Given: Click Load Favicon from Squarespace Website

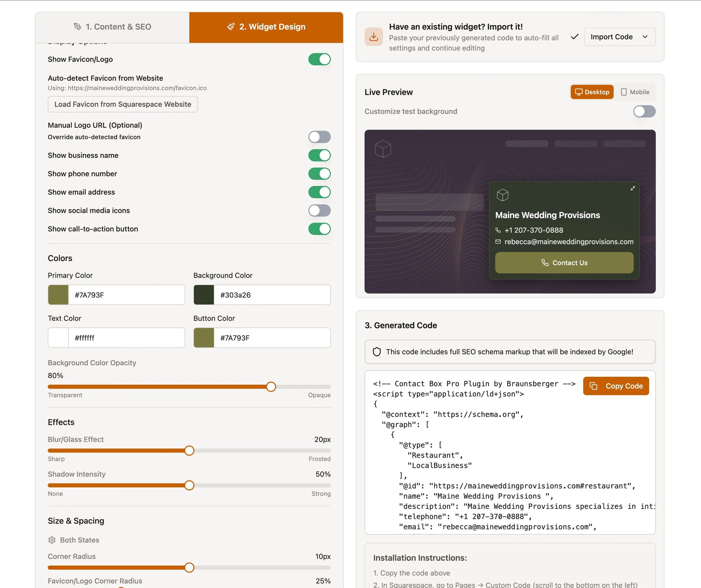Looking at the screenshot, I should pyautogui.click(x=123, y=104).
